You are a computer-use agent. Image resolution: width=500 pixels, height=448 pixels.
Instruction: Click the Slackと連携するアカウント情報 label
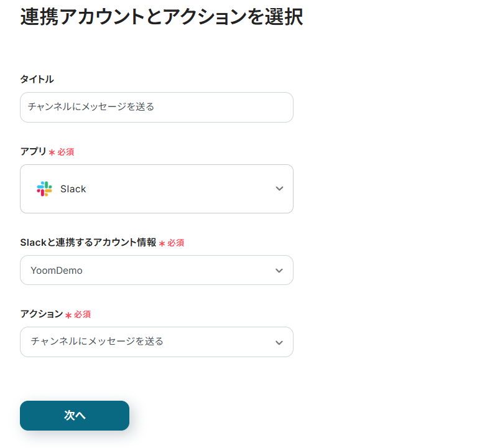coord(88,243)
